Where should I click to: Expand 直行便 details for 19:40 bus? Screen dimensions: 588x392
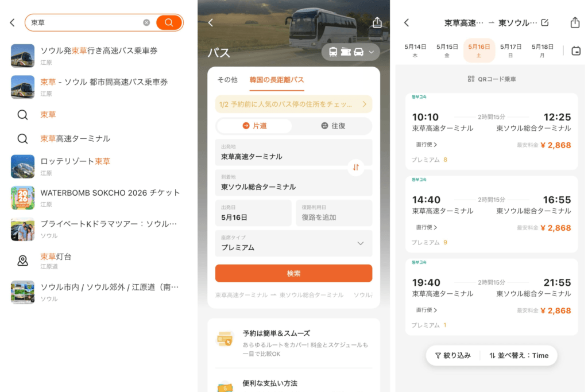pos(427,311)
